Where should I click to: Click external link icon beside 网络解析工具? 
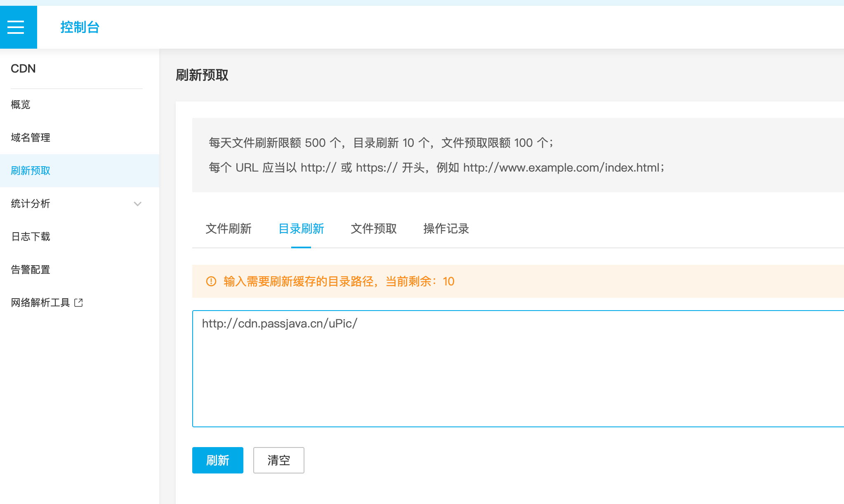(x=78, y=303)
